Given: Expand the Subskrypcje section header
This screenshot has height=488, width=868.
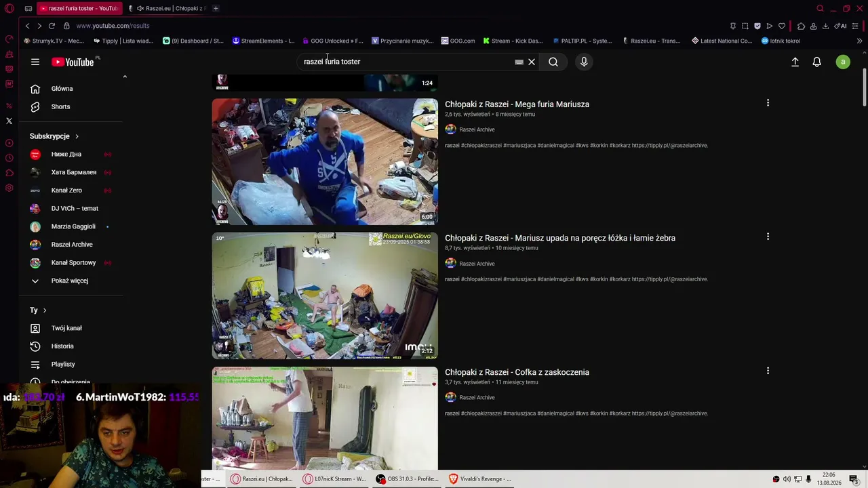Looking at the screenshot, I should click(54, 136).
